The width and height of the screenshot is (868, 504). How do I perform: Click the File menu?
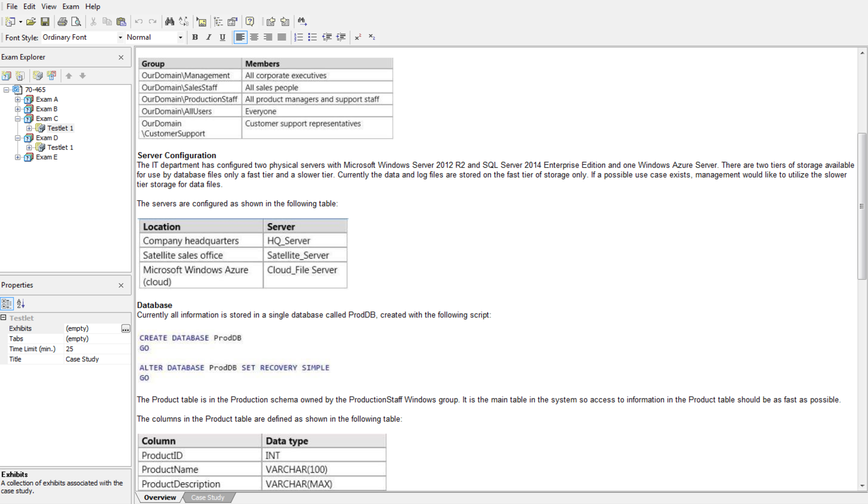coord(11,6)
